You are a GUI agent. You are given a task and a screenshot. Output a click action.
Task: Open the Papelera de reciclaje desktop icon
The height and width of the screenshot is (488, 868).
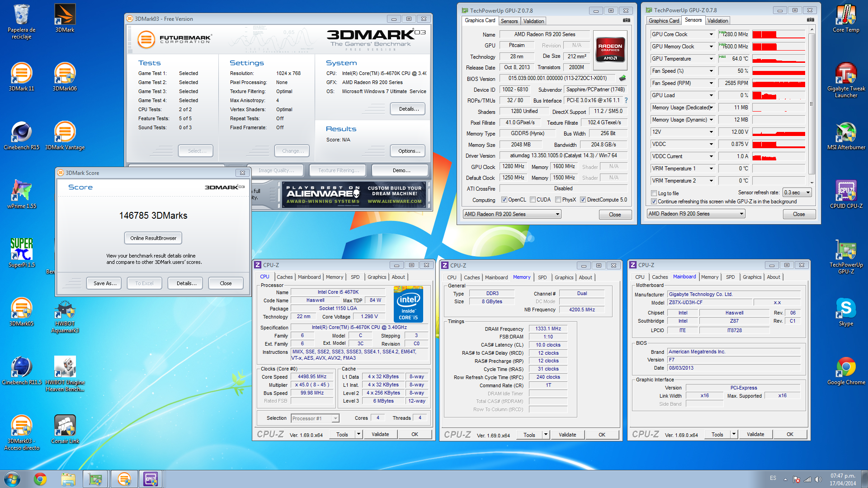[21, 21]
